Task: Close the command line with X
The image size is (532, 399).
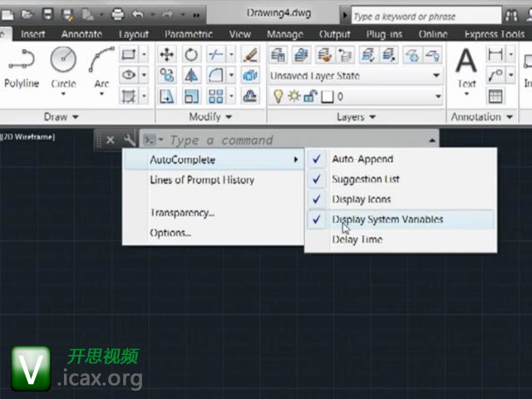Action: 111,140
